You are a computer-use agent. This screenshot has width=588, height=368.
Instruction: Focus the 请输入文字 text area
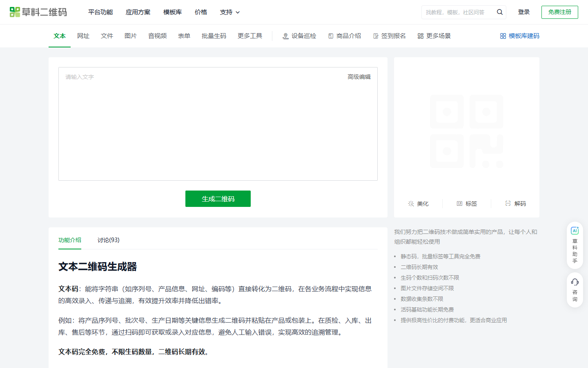click(x=218, y=124)
